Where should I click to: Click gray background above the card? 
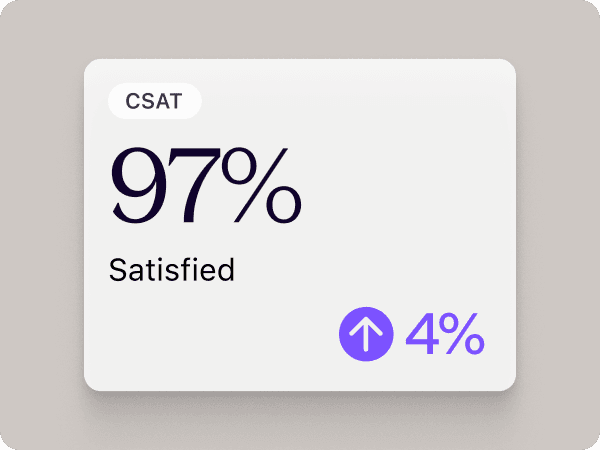(x=300, y=28)
